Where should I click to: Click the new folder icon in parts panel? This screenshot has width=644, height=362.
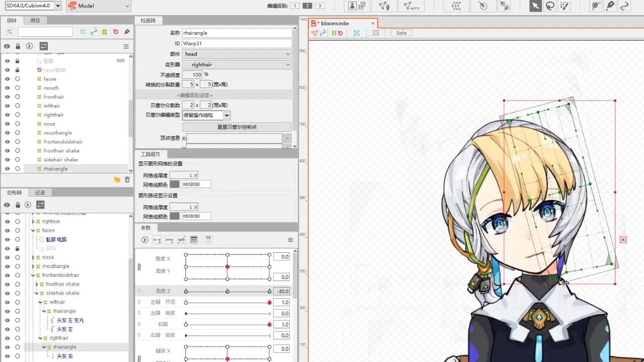117,179
